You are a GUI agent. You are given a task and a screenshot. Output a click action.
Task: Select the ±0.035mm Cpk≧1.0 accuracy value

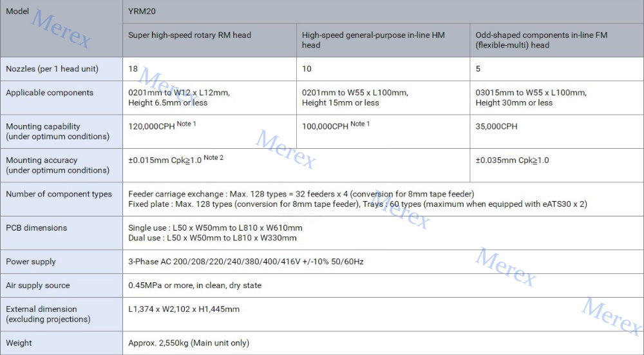click(x=512, y=160)
